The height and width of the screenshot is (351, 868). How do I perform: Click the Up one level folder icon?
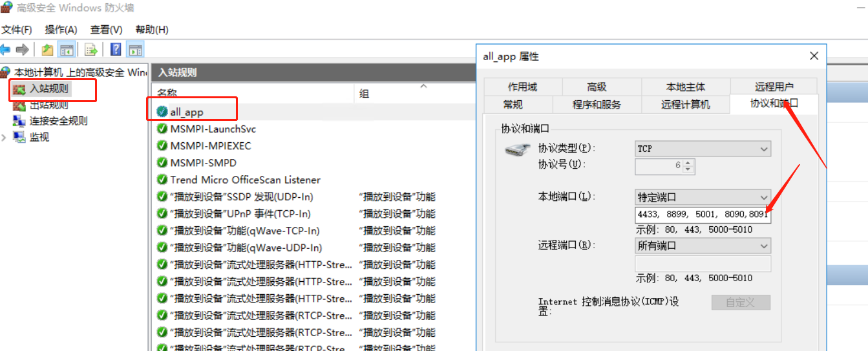tap(47, 50)
